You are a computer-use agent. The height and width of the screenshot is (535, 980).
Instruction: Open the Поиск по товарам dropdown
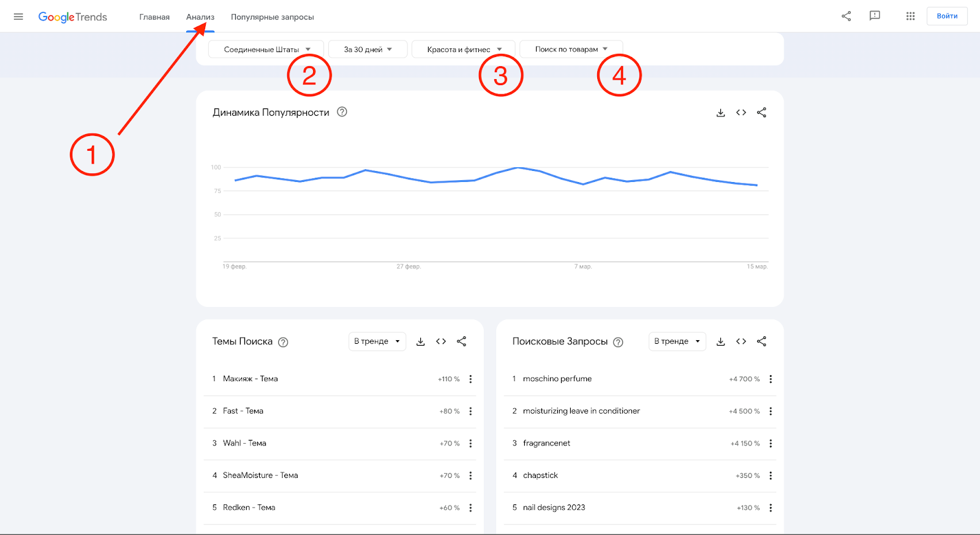(x=571, y=49)
